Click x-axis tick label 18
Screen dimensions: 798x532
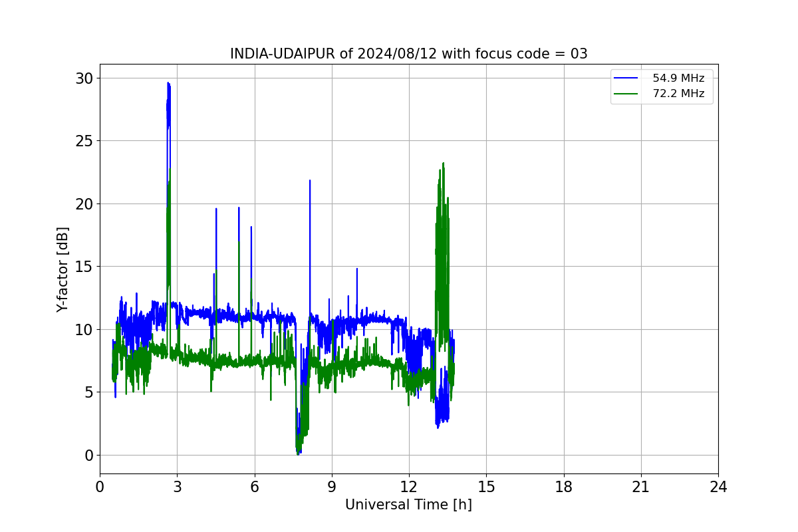pyautogui.click(x=564, y=487)
